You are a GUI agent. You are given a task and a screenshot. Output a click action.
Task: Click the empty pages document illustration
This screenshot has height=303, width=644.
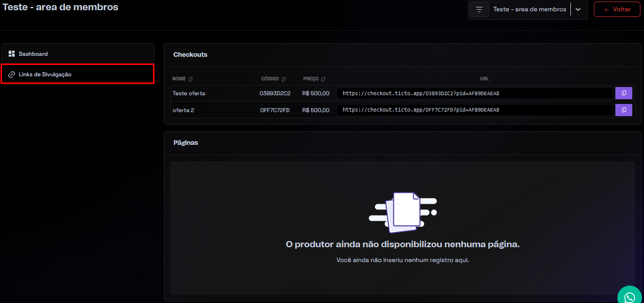[x=403, y=210]
